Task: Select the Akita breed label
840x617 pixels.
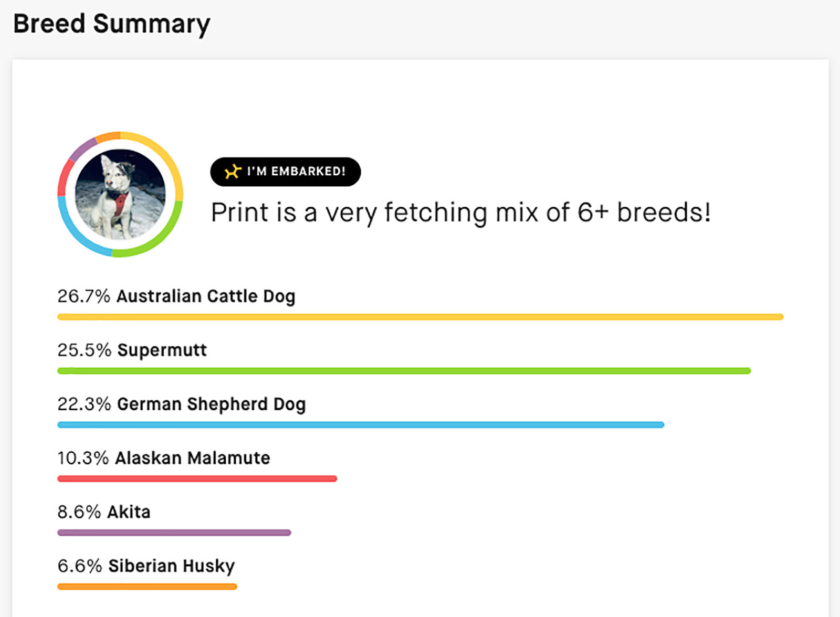Action: [129, 512]
